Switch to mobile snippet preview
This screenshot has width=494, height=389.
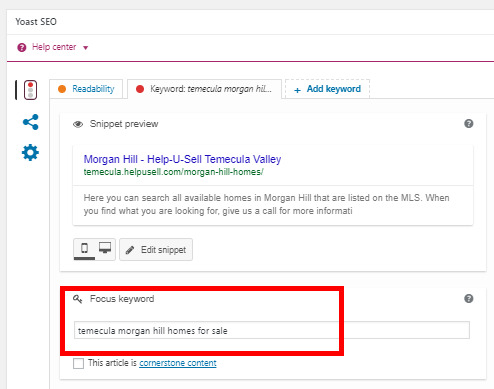click(x=85, y=248)
